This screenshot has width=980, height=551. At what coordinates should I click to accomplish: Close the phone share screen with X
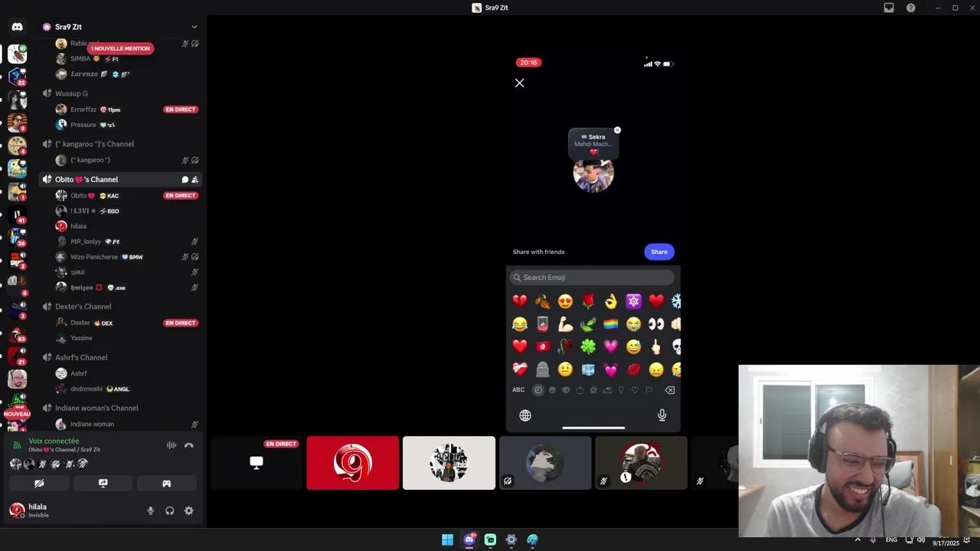tap(519, 83)
